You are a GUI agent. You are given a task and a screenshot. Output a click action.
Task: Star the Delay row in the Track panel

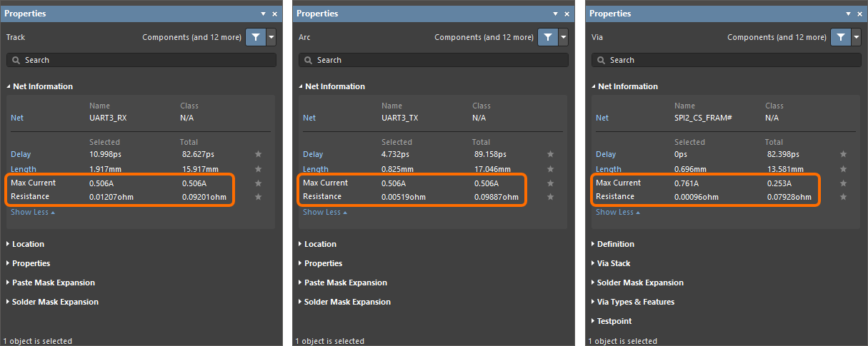[258, 154]
